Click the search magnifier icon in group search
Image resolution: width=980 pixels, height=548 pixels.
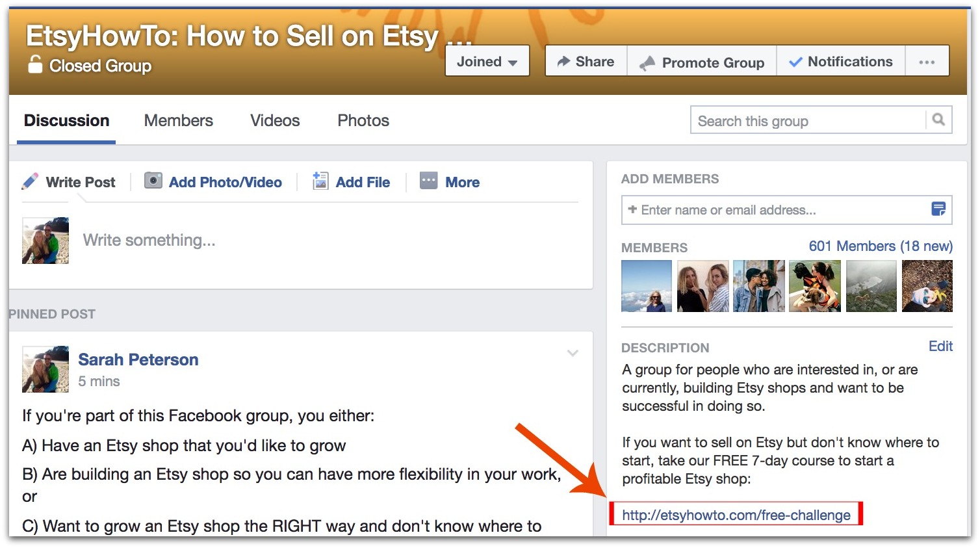click(938, 120)
